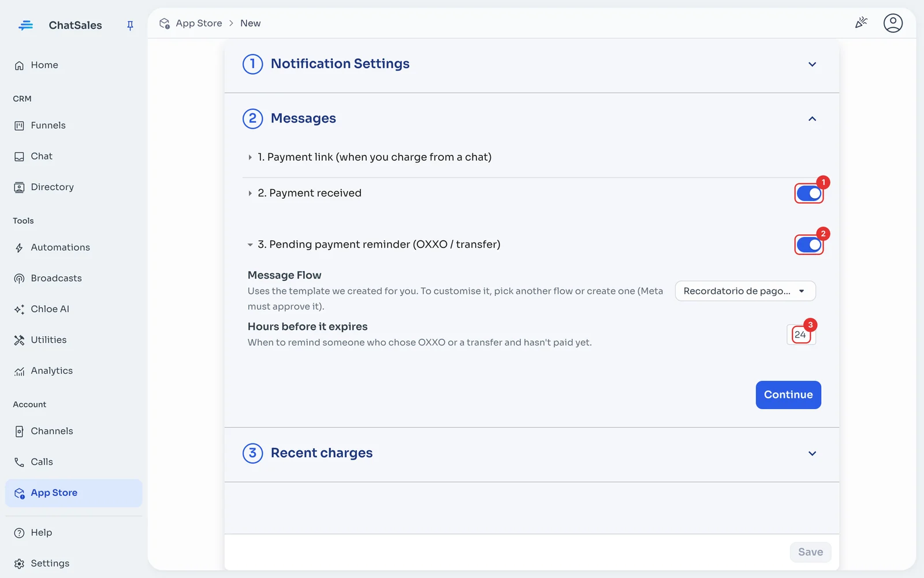Click the Utilities tools icon
The image size is (924, 578).
19,340
